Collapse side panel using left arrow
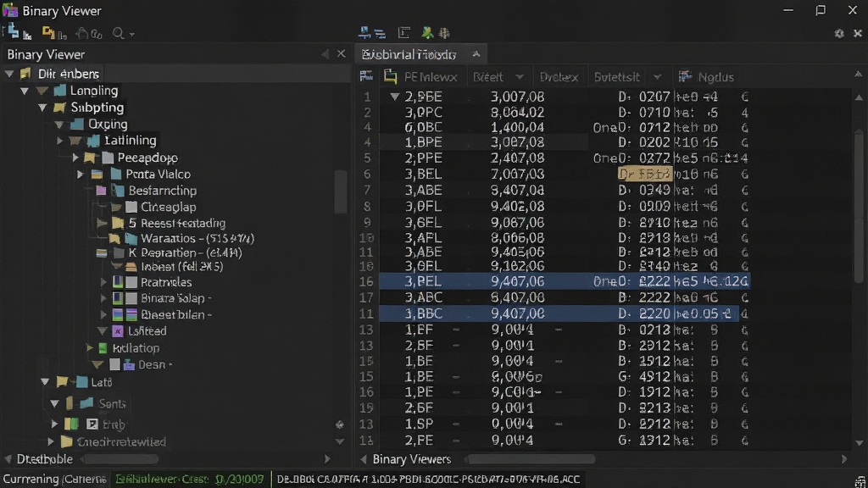The height and width of the screenshot is (488, 868). 325,54
